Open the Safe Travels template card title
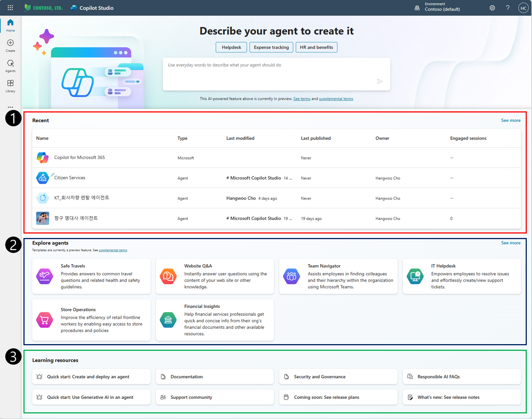 coord(73,266)
